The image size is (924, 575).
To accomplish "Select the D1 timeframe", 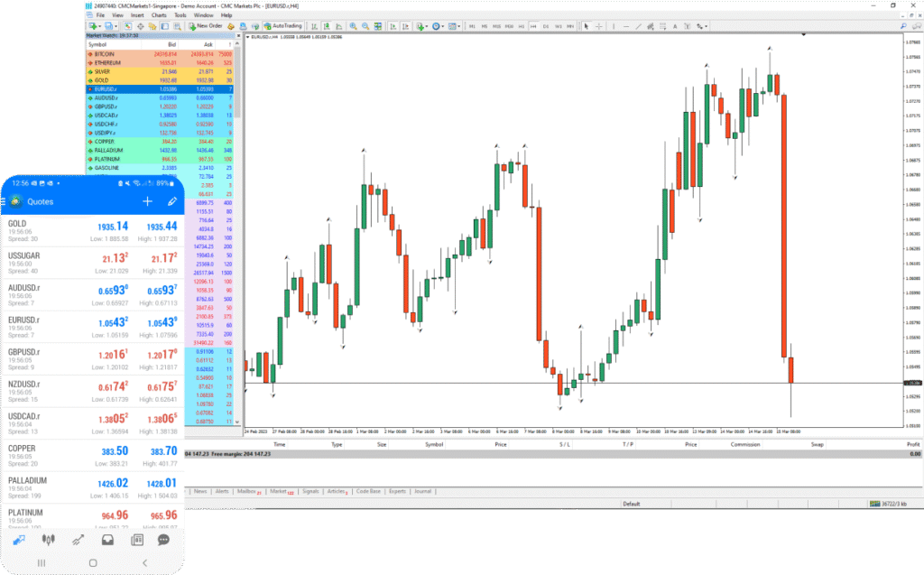I will coord(545,26).
